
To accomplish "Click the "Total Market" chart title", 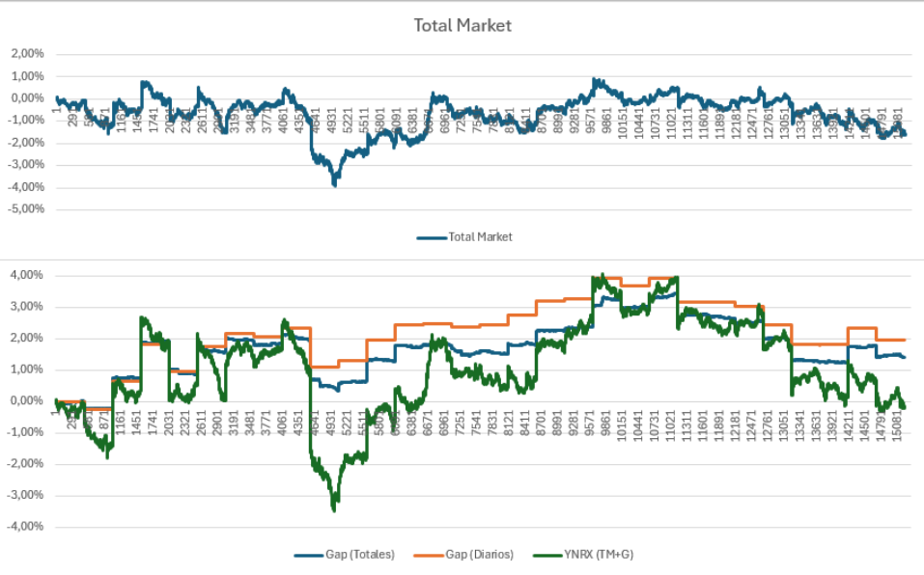I will (x=462, y=25).
